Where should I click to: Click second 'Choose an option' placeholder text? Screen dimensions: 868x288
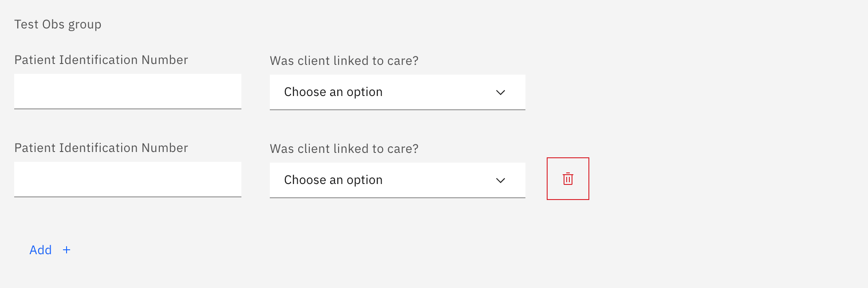(333, 180)
